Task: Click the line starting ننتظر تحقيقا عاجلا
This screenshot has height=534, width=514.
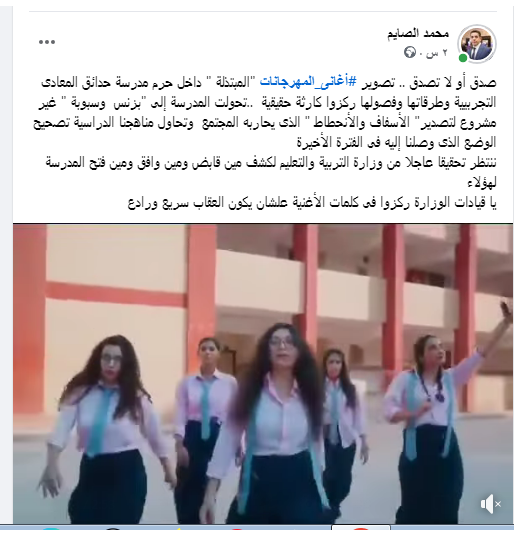Action: coord(271,163)
